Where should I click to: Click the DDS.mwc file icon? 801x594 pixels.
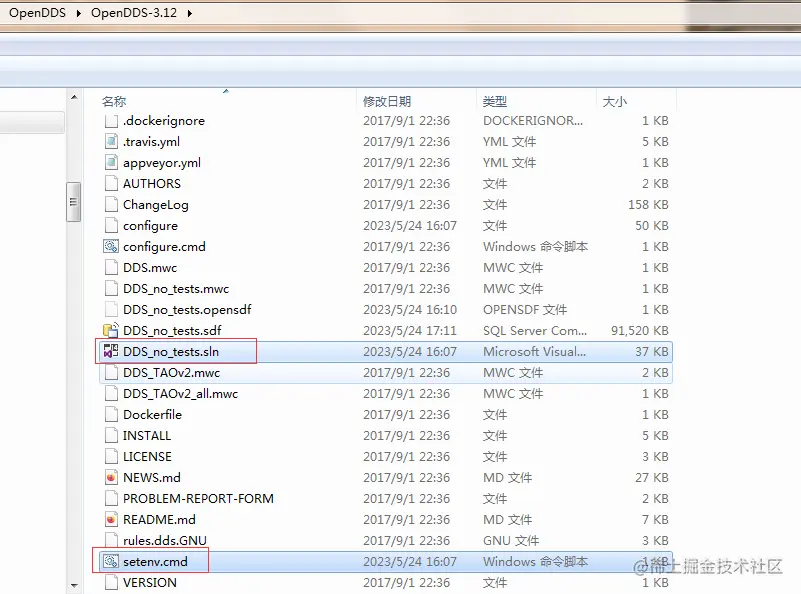pyautogui.click(x=110, y=267)
